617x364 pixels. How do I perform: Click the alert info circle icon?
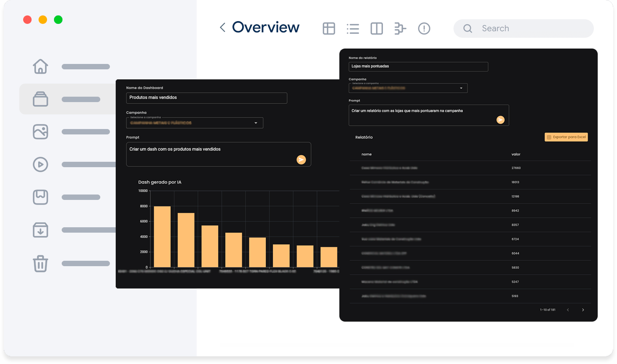pyautogui.click(x=424, y=29)
